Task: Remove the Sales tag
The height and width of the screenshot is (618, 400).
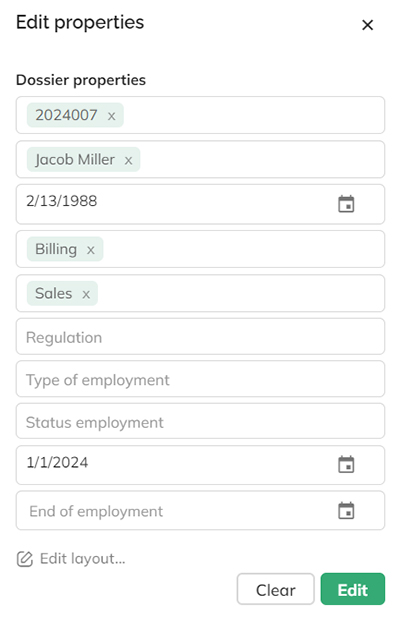Action: pyautogui.click(x=86, y=294)
